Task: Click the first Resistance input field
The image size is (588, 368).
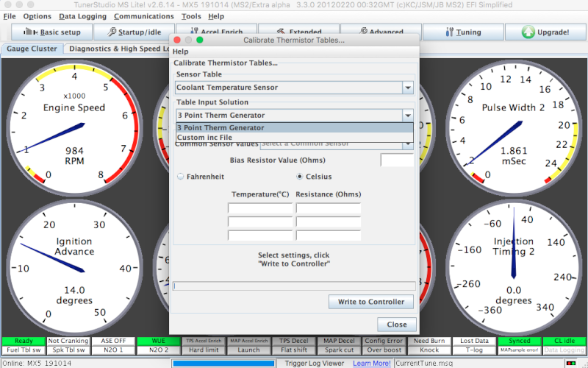Action: [x=329, y=208]
